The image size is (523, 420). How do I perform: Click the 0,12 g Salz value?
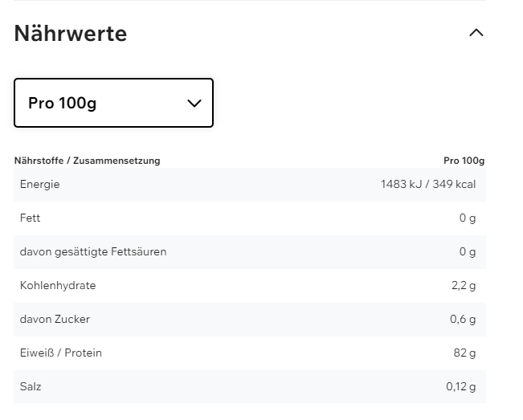(460, 387)
